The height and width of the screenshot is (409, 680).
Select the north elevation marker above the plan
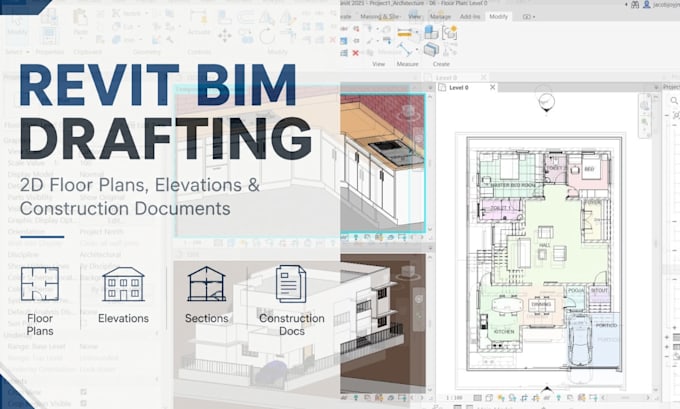pos(546,102)
